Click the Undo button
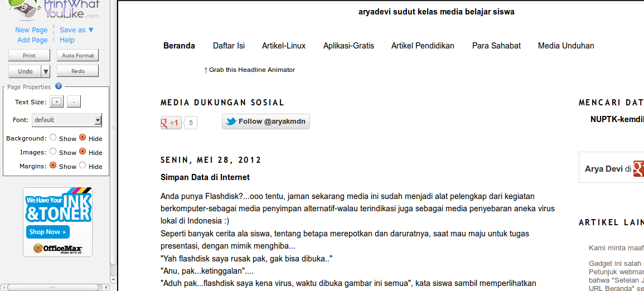644x291 pixels. pos(25,71)
